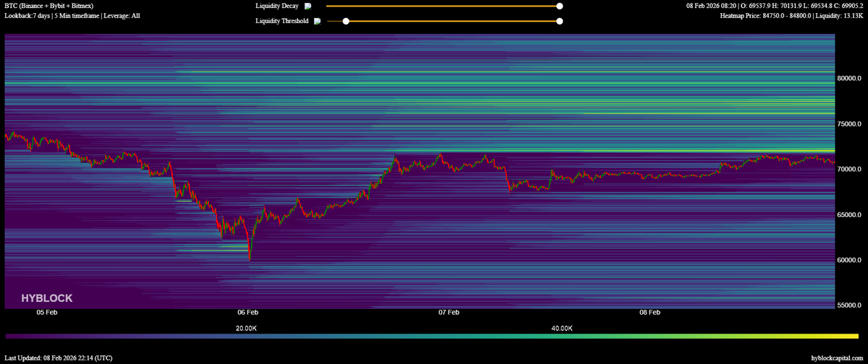Click the info icon beside Liquidity Threshold
The width and height of the screenshot is (868, 364).
[x=316, y=21]
